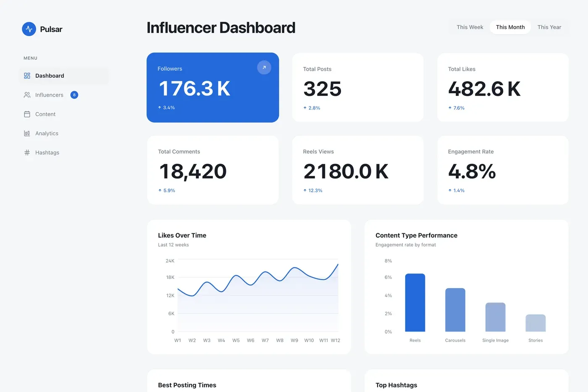The image size is (588, 392).
Task: Click the 1.4% growth under Engagement Rate
Action: coord(459,190)
